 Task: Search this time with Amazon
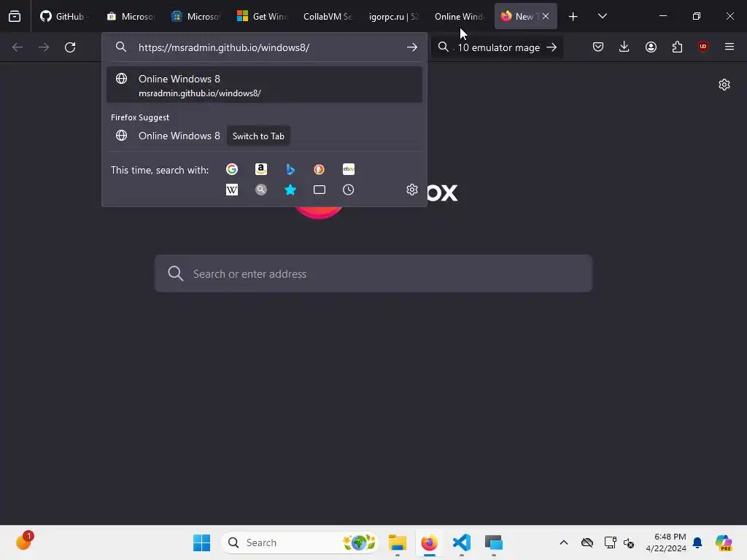tap(261, 169)
